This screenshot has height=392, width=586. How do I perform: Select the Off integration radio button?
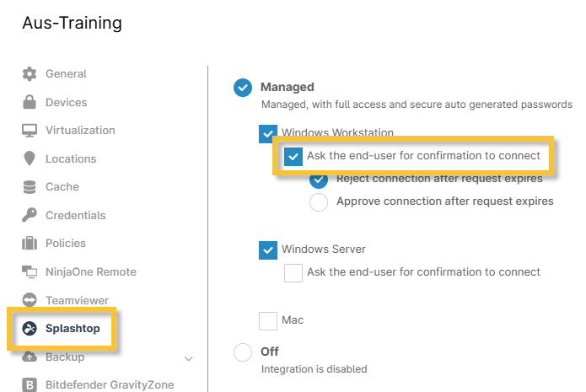[242, 352]
